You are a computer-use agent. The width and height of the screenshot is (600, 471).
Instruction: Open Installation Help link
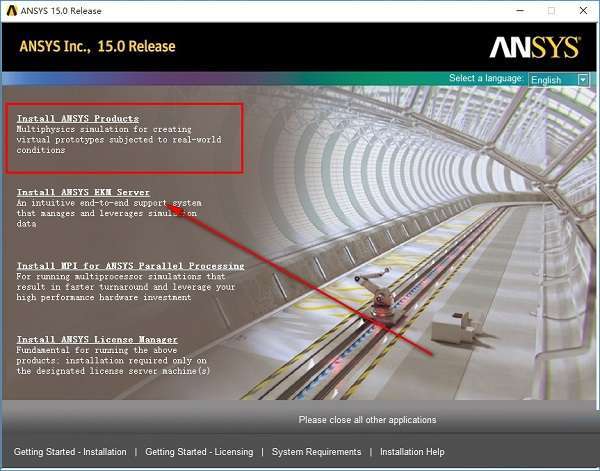(412, 452)
